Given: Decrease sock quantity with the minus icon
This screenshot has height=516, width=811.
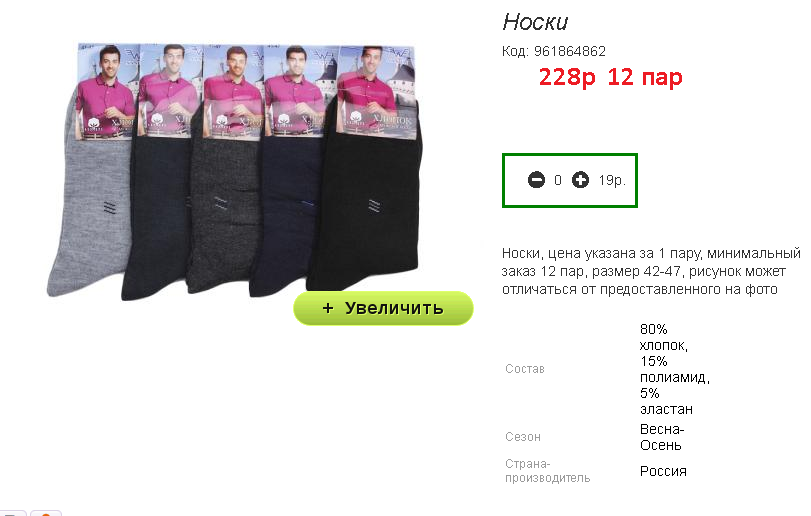Looking at the screenshot, I should (536, 180).
